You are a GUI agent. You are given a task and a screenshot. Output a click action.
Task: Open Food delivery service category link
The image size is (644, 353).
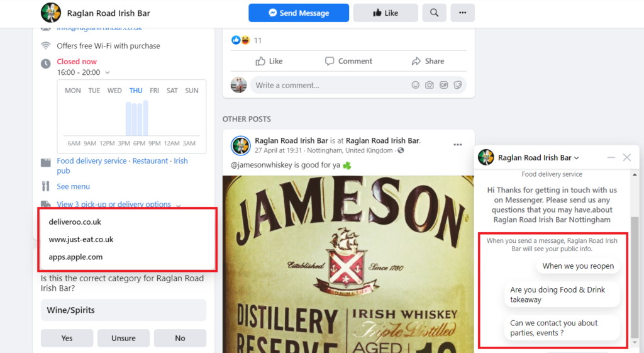click(x=92, y=160)
